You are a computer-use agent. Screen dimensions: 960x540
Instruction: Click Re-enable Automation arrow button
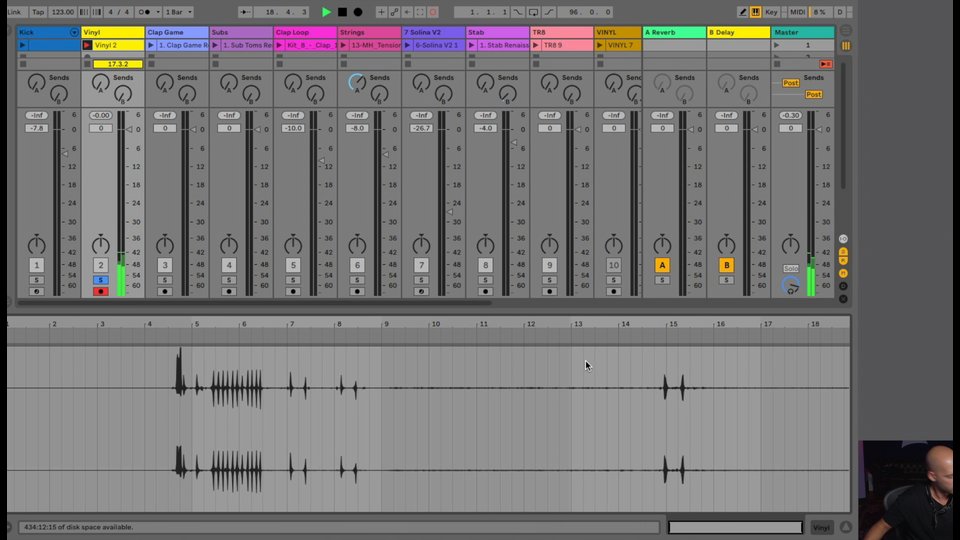pos(407,12)
